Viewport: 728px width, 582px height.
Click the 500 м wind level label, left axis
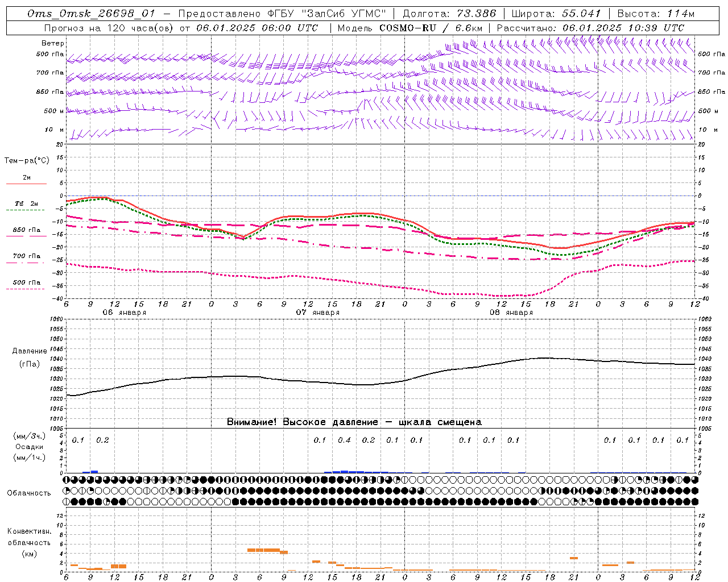pos(55,111)
